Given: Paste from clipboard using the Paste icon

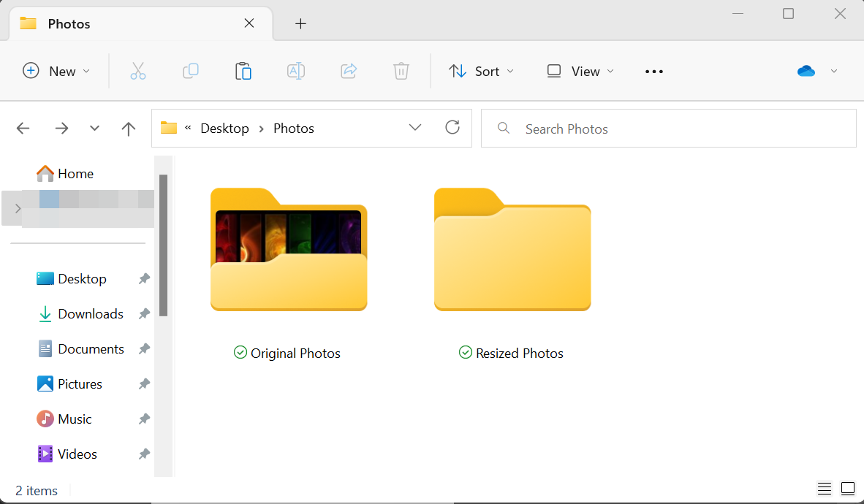Looking at the screenshot, I should [x=243, y=71].
